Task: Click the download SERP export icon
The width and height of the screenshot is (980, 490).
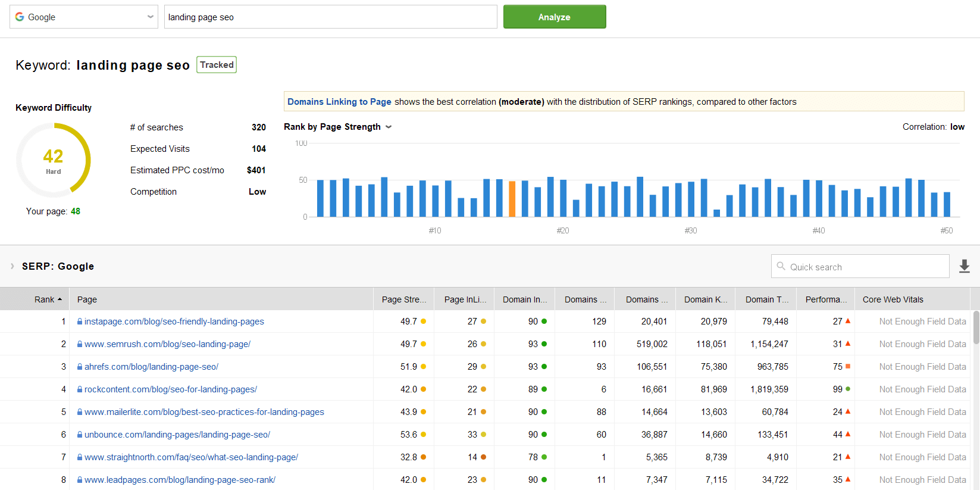Action: pos(965,266)
